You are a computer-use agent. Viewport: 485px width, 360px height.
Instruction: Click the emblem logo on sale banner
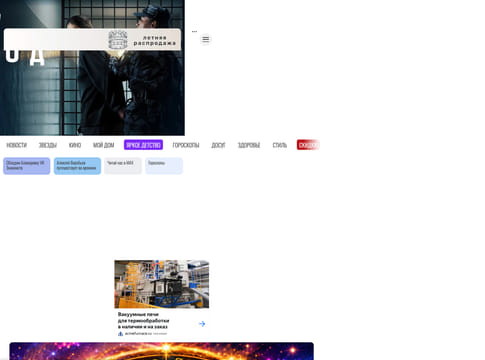pyautogui.click(x=118, y=40)
